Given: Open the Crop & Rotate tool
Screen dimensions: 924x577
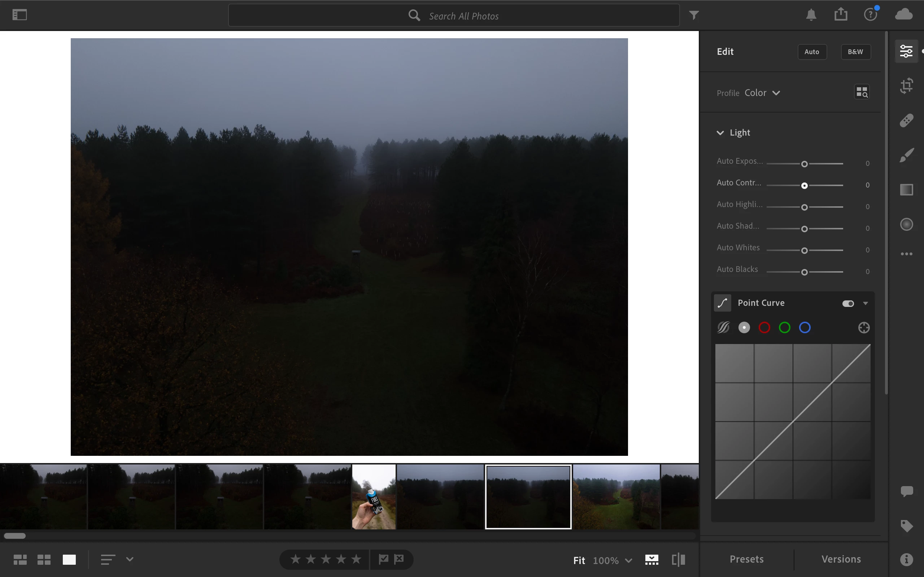Looking at the screenshot, I should (x=906, y=85).
